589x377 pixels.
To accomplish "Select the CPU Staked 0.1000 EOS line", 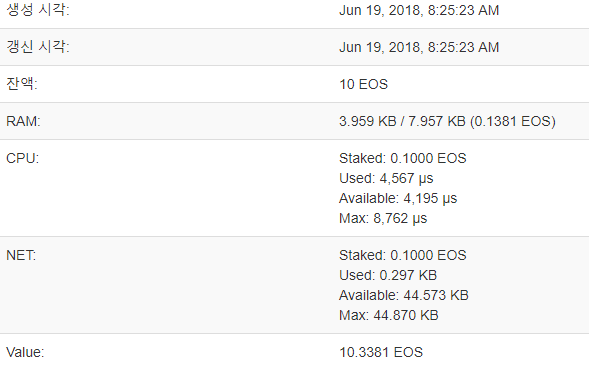I will (403, 158).
